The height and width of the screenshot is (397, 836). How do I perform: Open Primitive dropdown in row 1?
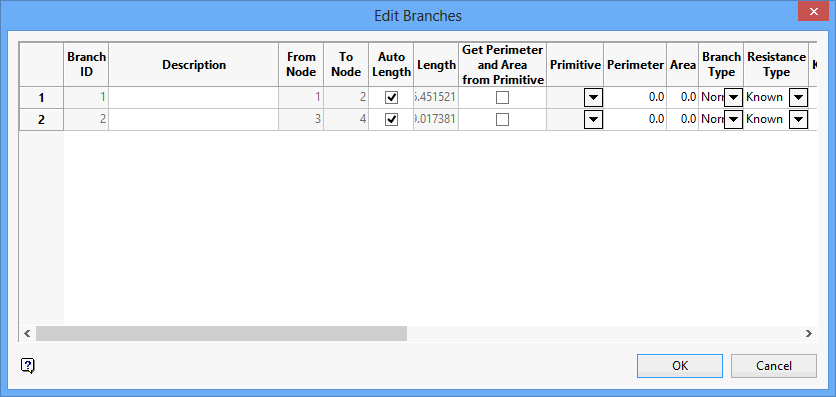pos(593,98)
